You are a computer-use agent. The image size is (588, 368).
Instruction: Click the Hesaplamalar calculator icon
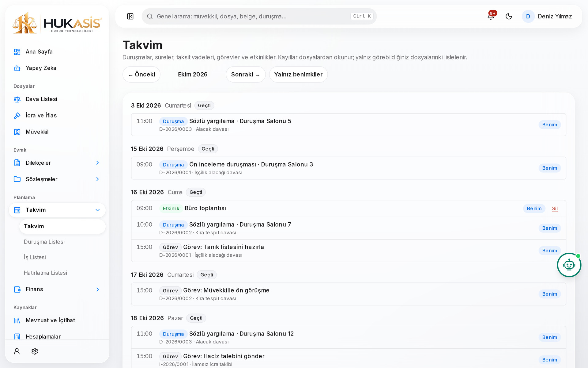[x=17, y=337]
